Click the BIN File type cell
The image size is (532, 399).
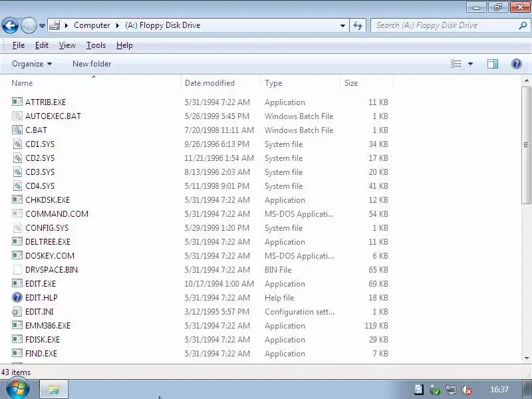pos(278,270)
